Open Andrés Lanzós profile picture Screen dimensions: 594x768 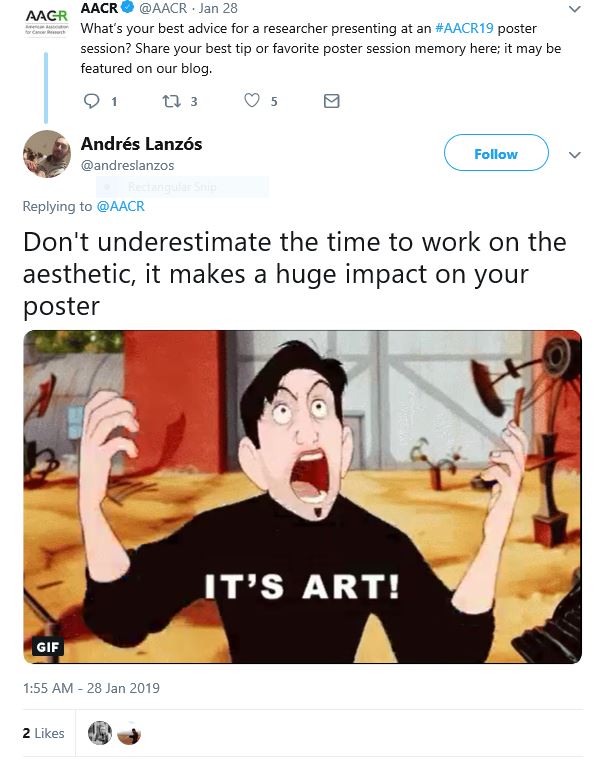[47, 154]
